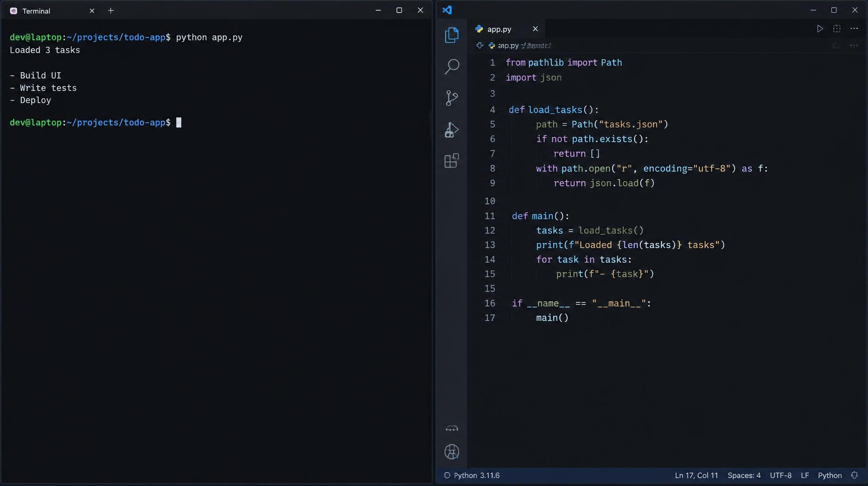The image size is (868, 486).
Task: Click "tasks.json" string on line 5
Action: tap(630, 124)
